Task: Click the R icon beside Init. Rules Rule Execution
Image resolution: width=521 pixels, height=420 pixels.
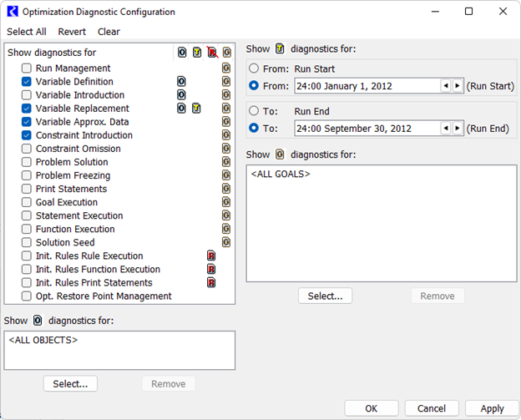Action: (x=211, y=256)
